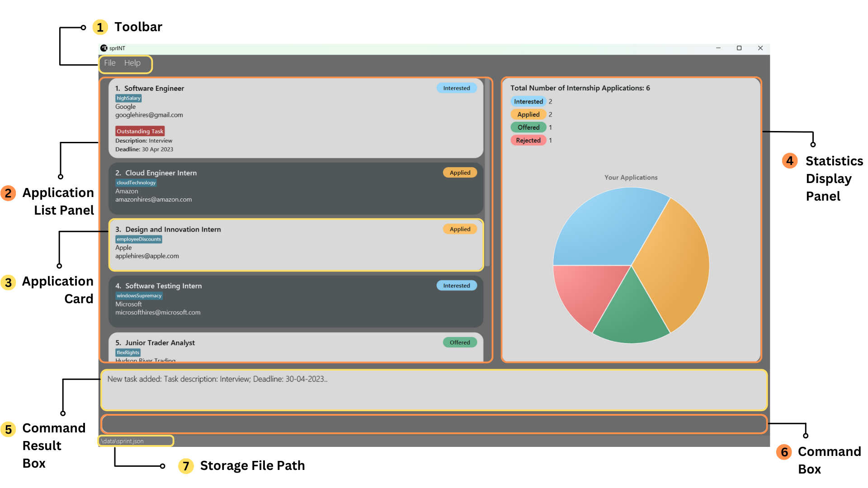Open the Help menu
The height and width of the screenshot is (488, 868).
coord(132,63)
